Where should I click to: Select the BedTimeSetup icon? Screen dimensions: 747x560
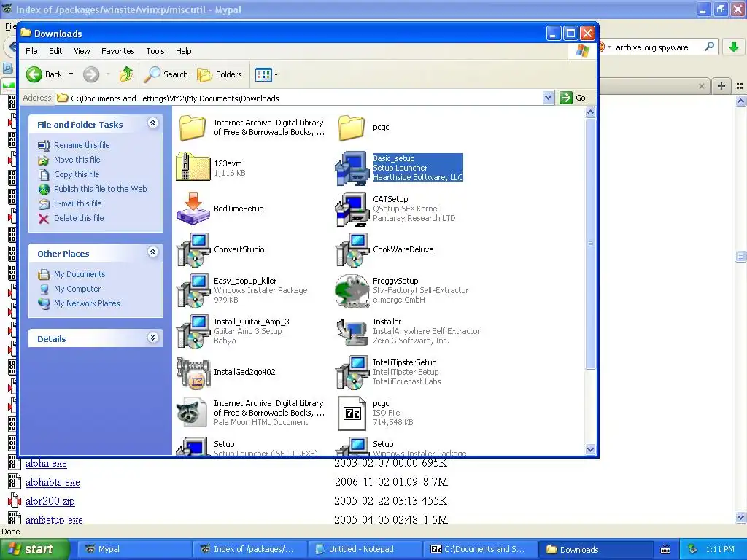(193, 208)
